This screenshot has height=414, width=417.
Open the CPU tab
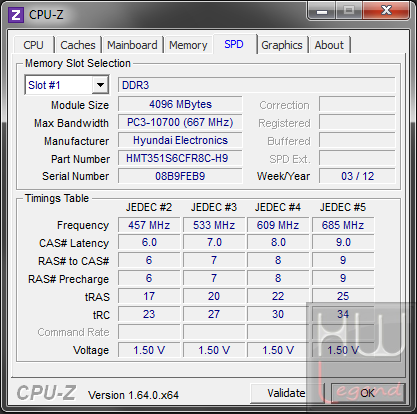[x=33, y=45]
